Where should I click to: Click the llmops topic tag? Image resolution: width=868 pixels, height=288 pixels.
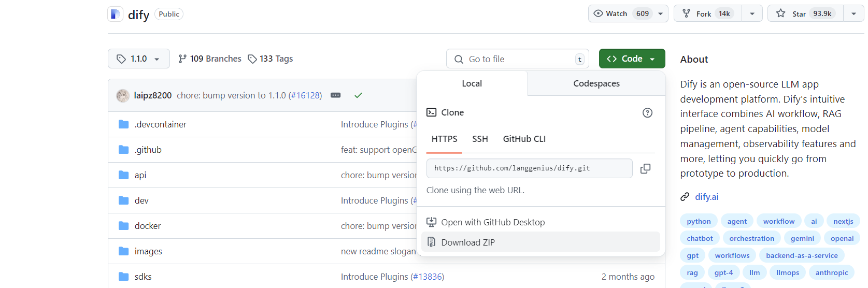(788, 272)
